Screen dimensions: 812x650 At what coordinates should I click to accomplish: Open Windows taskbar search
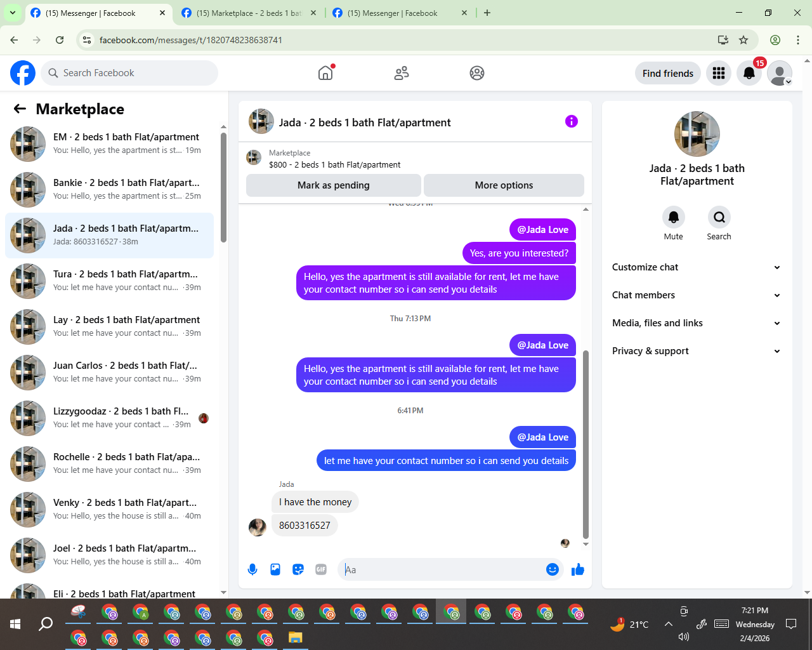click(x=46, y=625)
